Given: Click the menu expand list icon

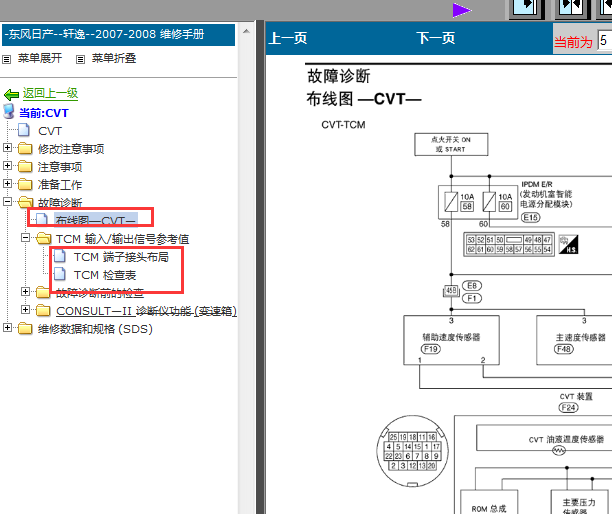Looking at the screenshot, I should pyautogui.click(x=6, y=59).
